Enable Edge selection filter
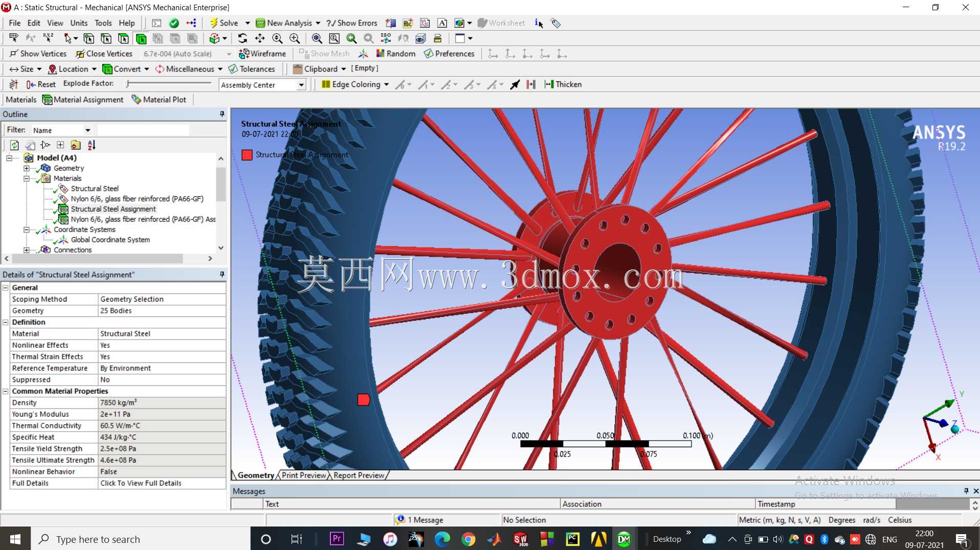980x550 pixels. (106, 38)
